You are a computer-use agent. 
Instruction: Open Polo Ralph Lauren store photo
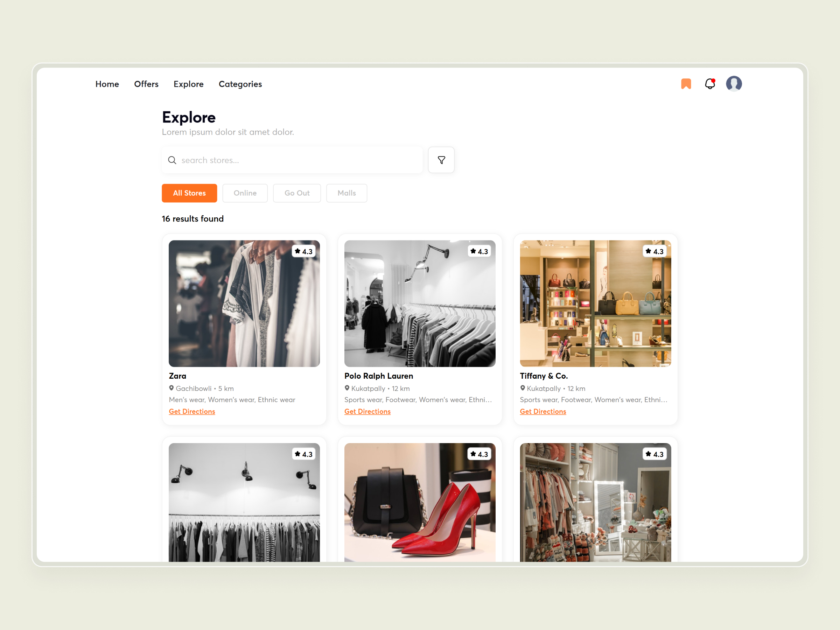point(420,303)
